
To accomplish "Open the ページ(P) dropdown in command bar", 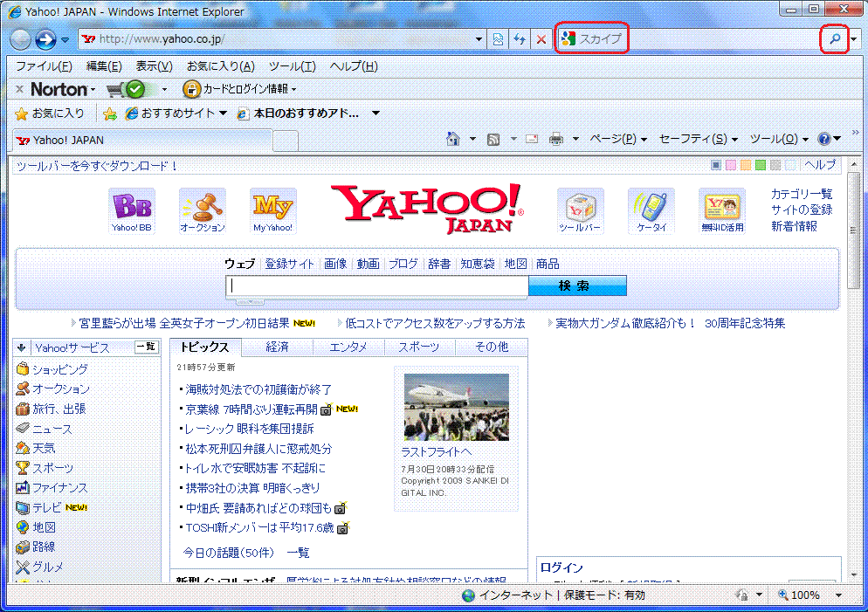I will (x=618, y=139).
